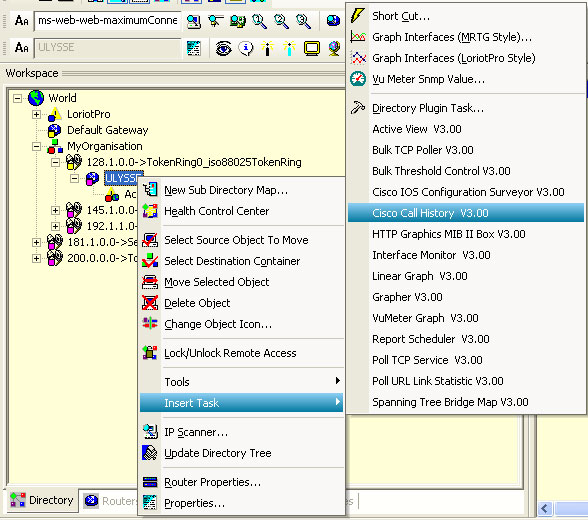Open the Tools submenu
This screenshot has width=588, height=520.
coord(241,382)
